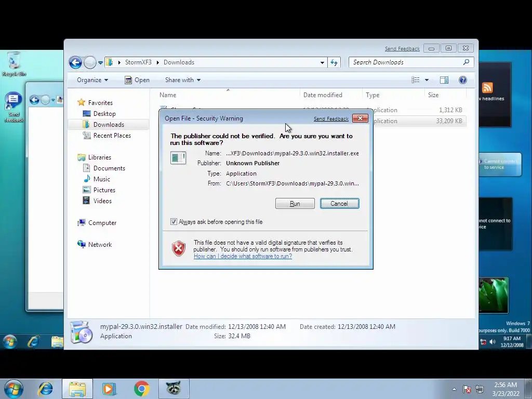This screenshot has height=399, width=532.
Task: Open Google Chrome from host taskbar
Action: (x=141, y=389)
